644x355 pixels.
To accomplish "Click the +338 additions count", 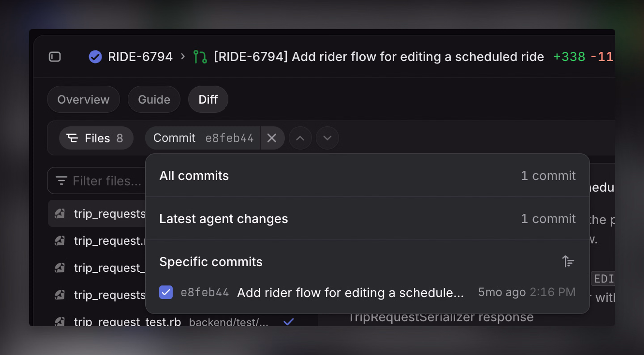I will pyautogui.click(x=569, y=57).
